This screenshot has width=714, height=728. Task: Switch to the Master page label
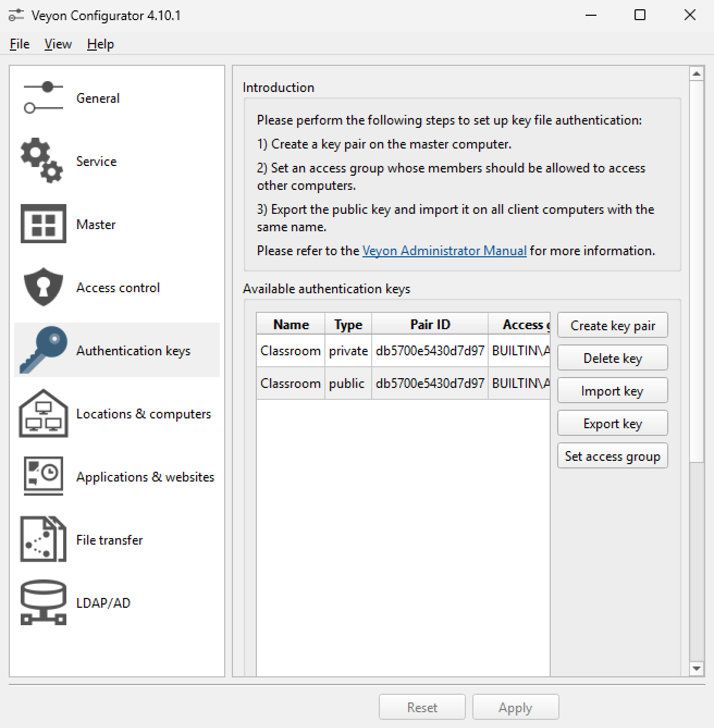[96, 225]
